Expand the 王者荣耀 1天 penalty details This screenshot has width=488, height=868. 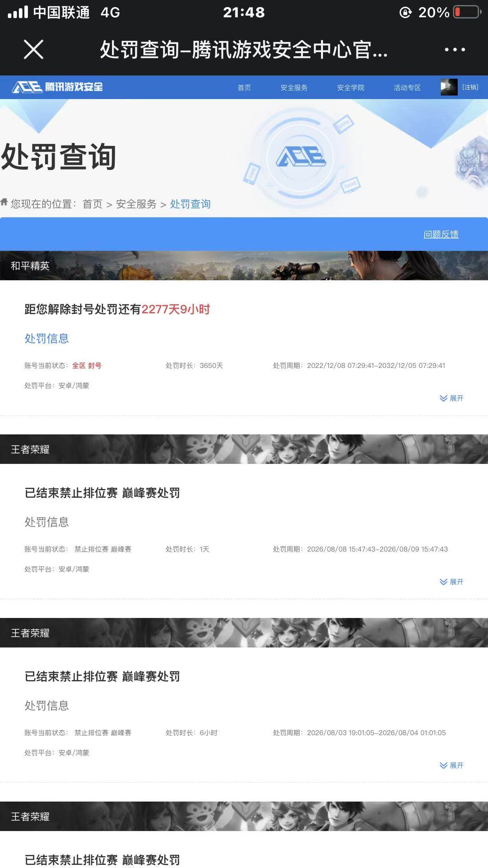click(x=451, y=582)
